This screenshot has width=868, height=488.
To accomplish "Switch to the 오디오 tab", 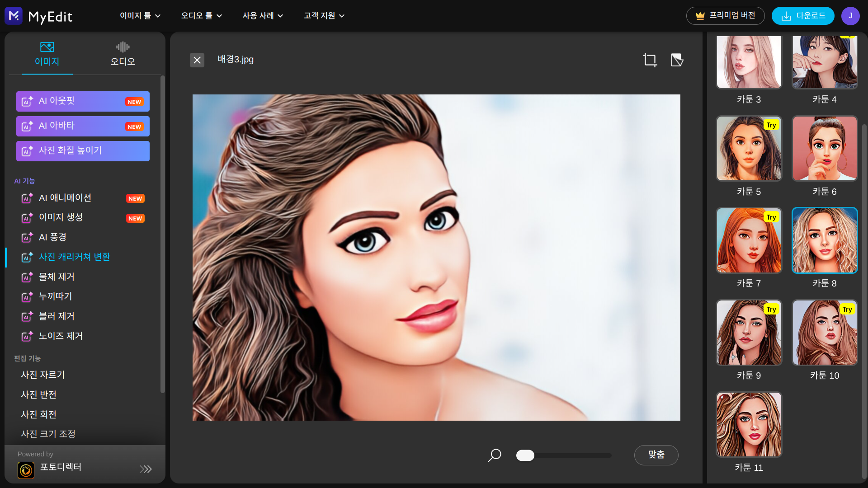I will click(123, 54).
